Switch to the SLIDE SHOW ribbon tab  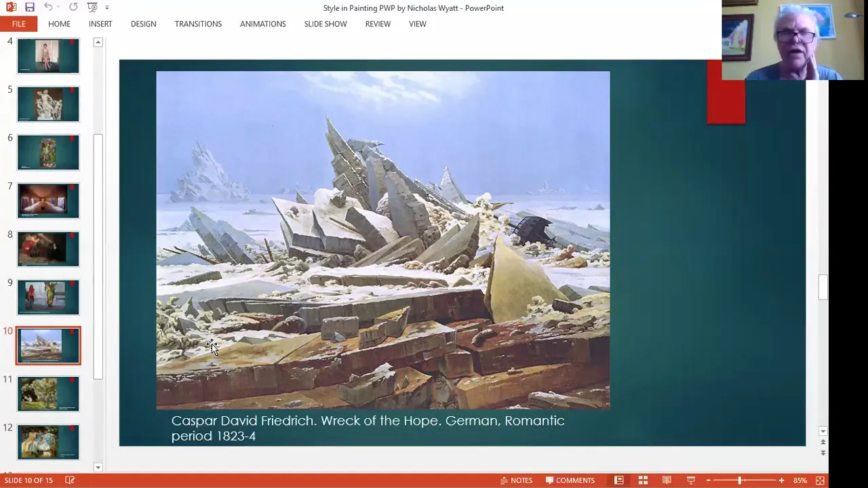click(x=325, y=24)
